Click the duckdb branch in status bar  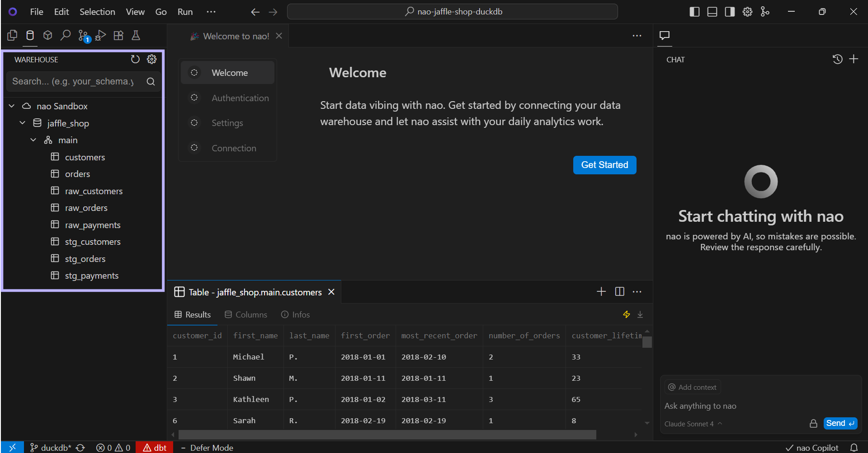coord(51,448)
